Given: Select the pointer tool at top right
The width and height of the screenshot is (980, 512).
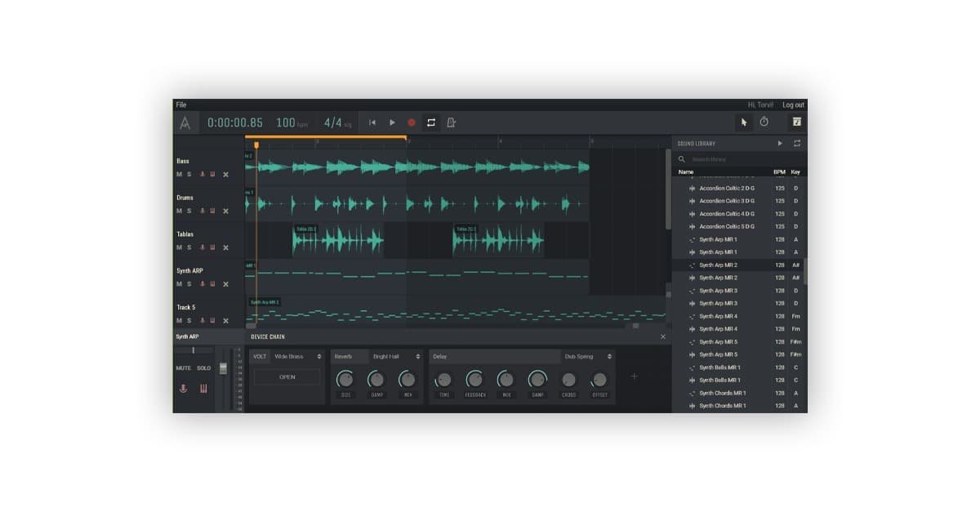Looking at the screenshot, I should pos(745,122).
